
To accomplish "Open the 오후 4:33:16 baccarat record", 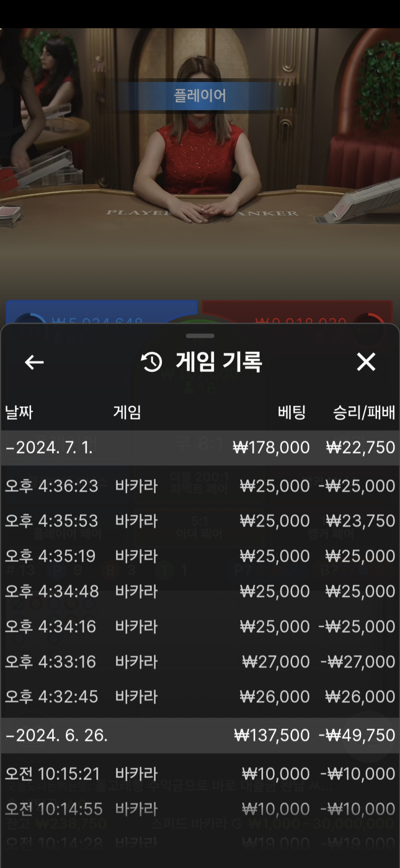I will point(200,662).
